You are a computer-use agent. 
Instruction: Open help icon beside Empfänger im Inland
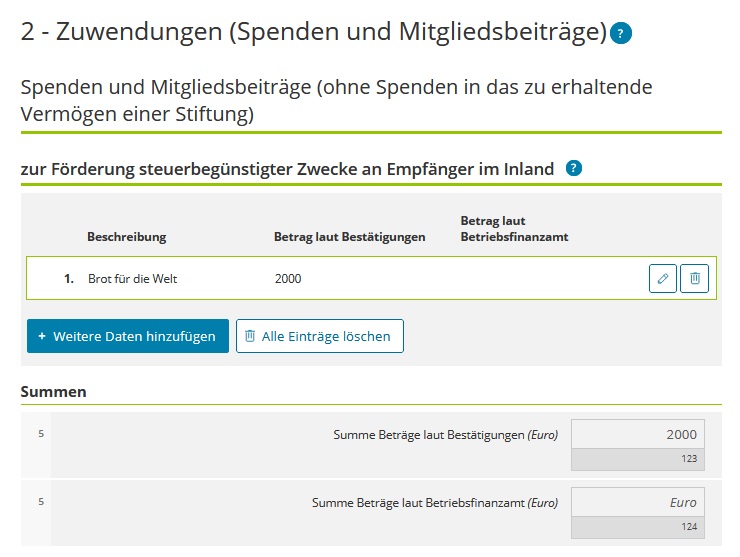[573, 168]
